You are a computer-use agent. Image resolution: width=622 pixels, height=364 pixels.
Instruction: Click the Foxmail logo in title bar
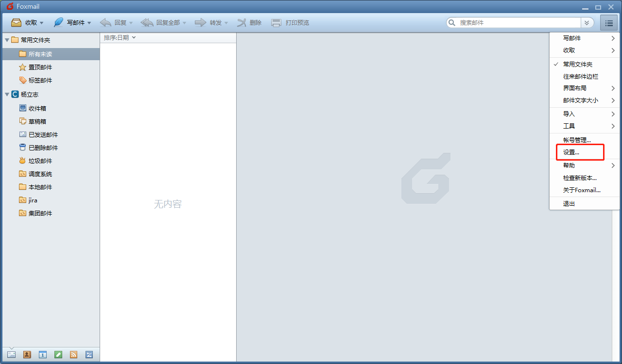(9, 7)
